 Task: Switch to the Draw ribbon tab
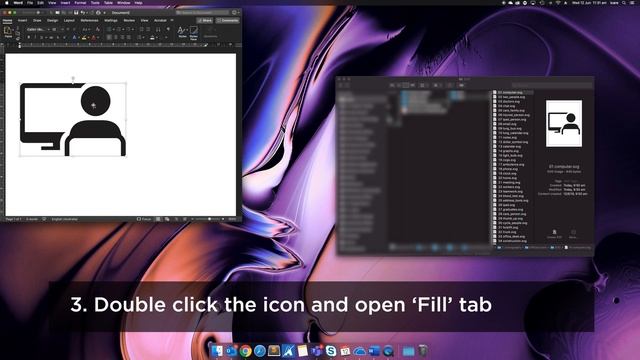tap(37, 20)
